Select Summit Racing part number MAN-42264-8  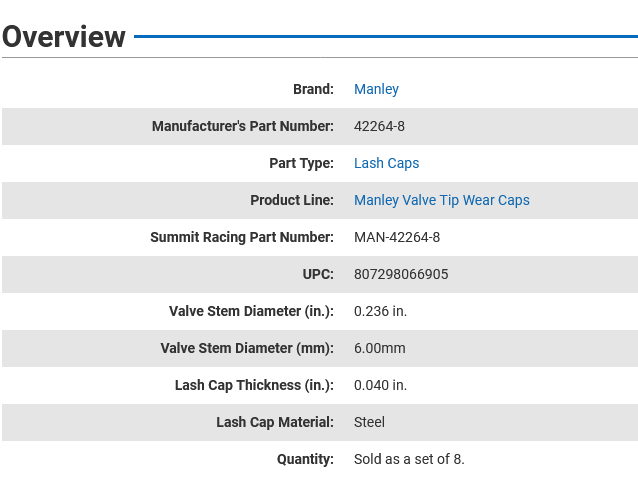tap(397, 237)
